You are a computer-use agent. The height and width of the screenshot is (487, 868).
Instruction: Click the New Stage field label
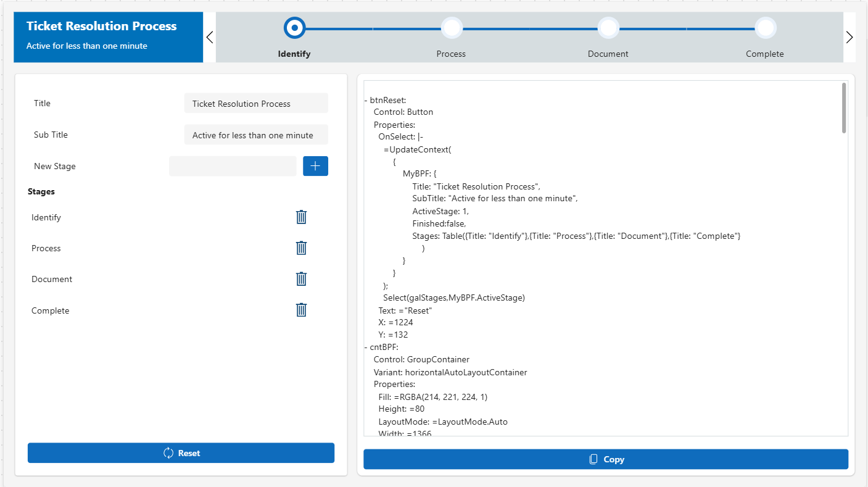coord(55,166)
